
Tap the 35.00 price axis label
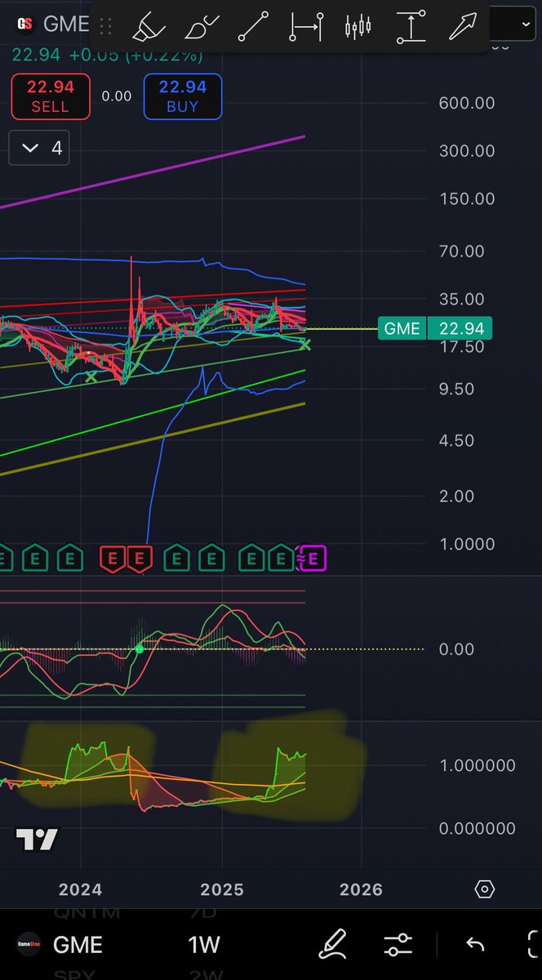[x=462, y=299]
